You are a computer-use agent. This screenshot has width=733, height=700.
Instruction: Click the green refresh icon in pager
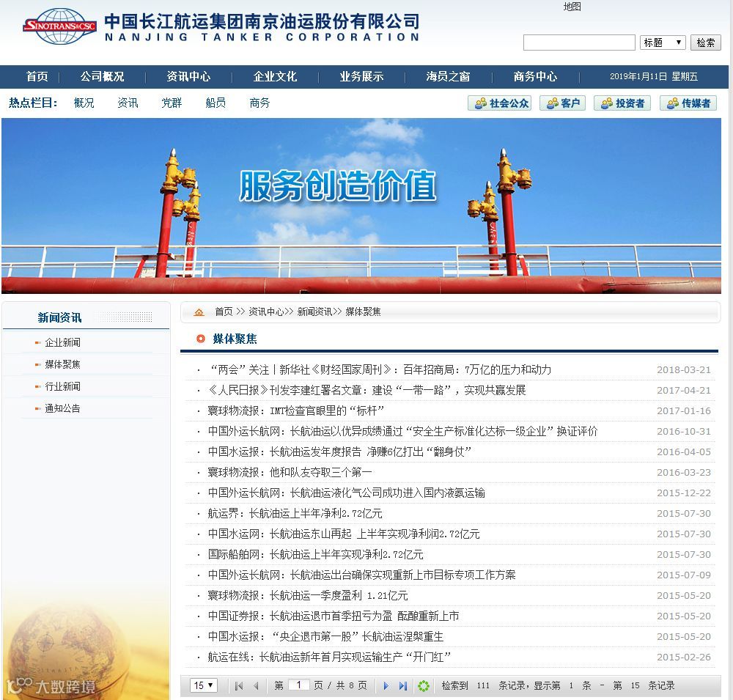point(424,685)
